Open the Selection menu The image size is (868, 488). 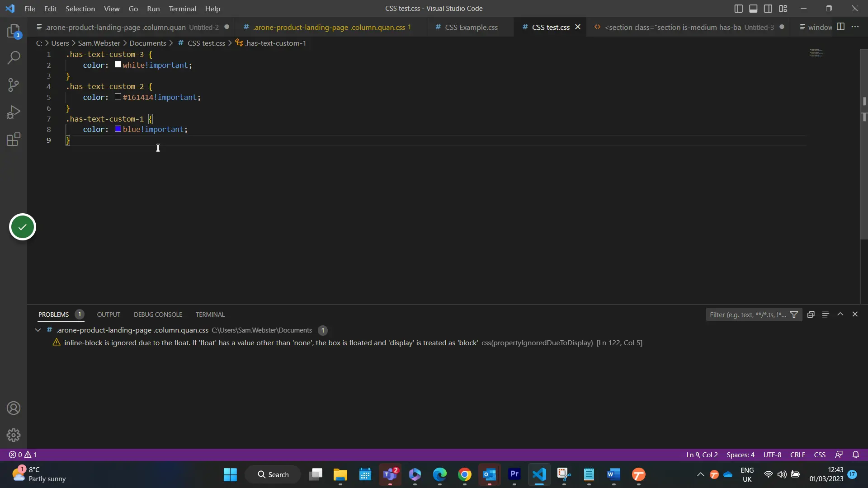[x=80, y=9]
